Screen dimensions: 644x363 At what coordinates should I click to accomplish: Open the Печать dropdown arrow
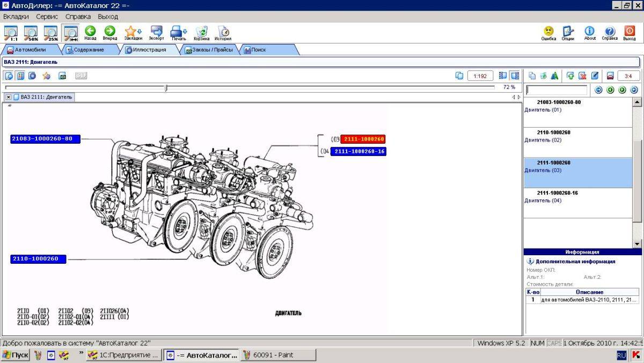click(x=185, y=32)
